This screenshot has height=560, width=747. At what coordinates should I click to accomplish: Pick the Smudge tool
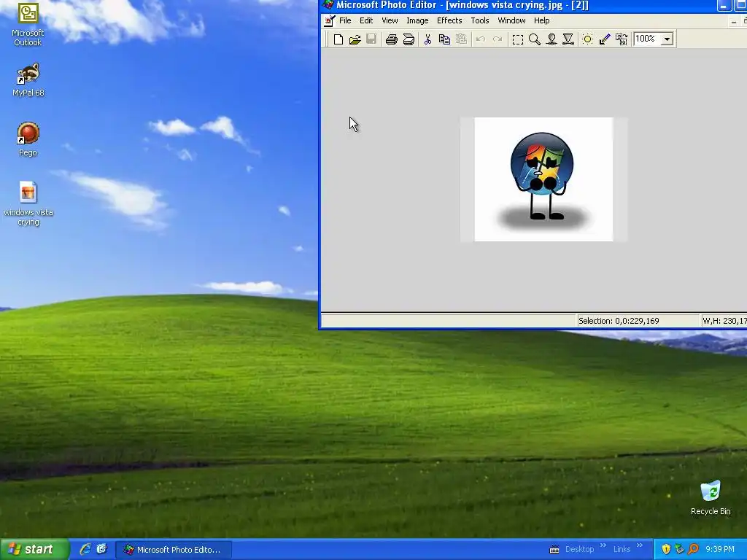tap(551, 39)
